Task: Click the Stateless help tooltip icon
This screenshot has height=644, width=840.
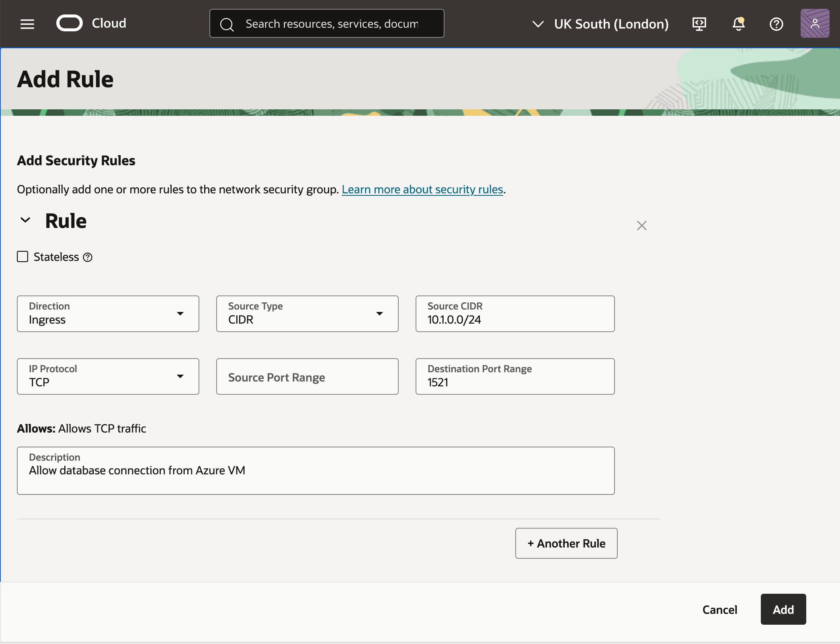Action: (88, 257)
